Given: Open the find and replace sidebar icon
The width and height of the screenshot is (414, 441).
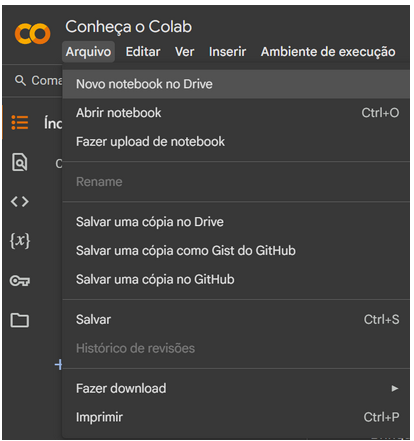Looking at the screenshot, I should 20,162.
